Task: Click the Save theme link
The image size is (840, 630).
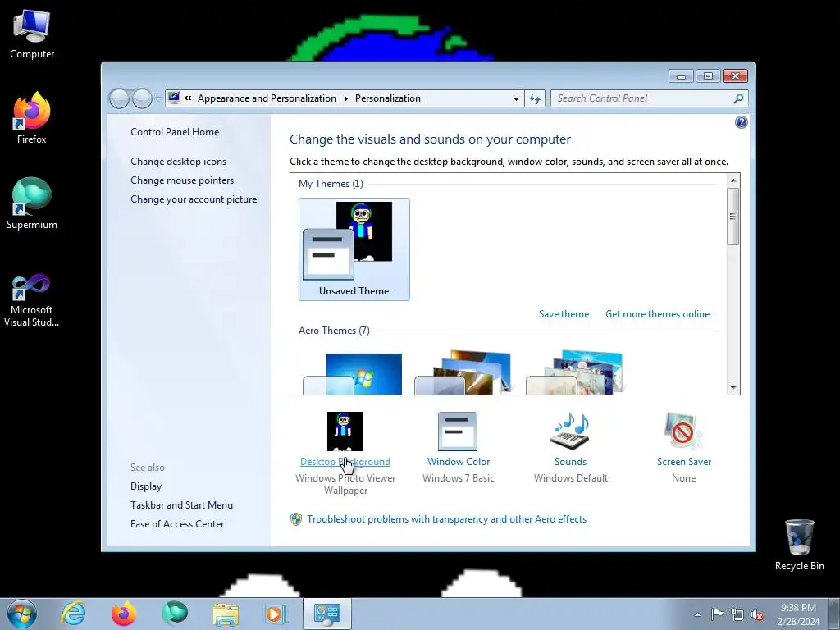Action: click(564, 314)
